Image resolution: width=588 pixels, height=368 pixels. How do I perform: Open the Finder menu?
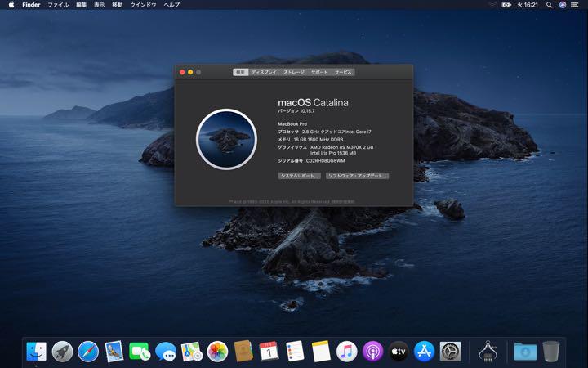(31, 5)
